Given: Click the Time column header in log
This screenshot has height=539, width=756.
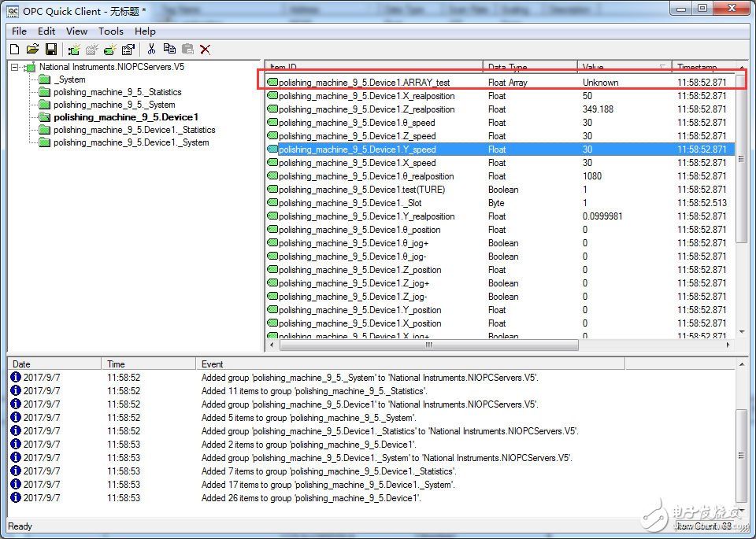Looking at the screenshot, I should point(149,364).
